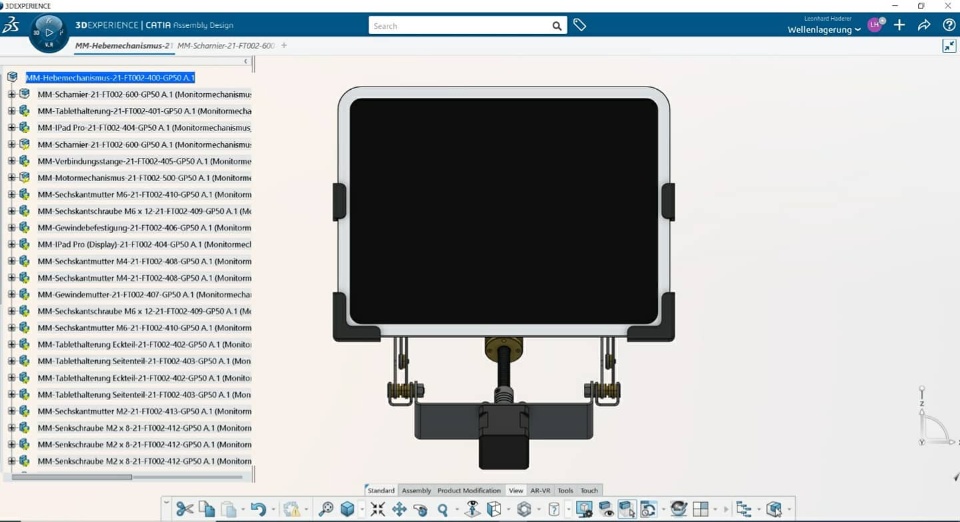The height and width of the screenshot is (522, 960).
Task: Click the search input field
Action: click(459, 26)
